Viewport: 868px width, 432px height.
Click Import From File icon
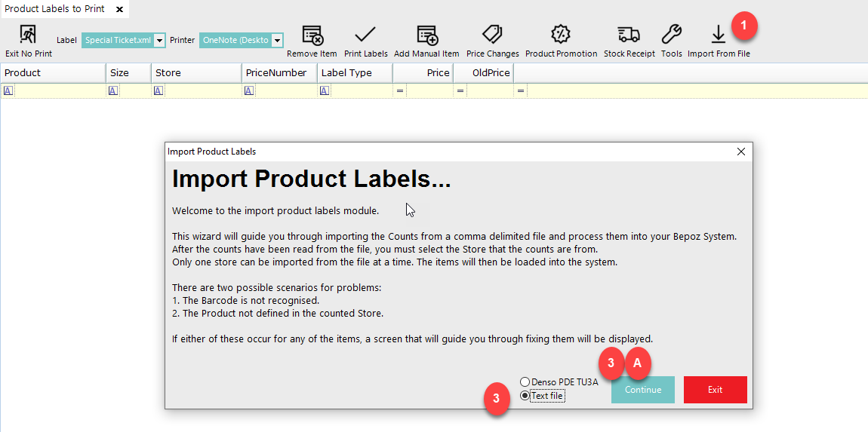(718, 35)
